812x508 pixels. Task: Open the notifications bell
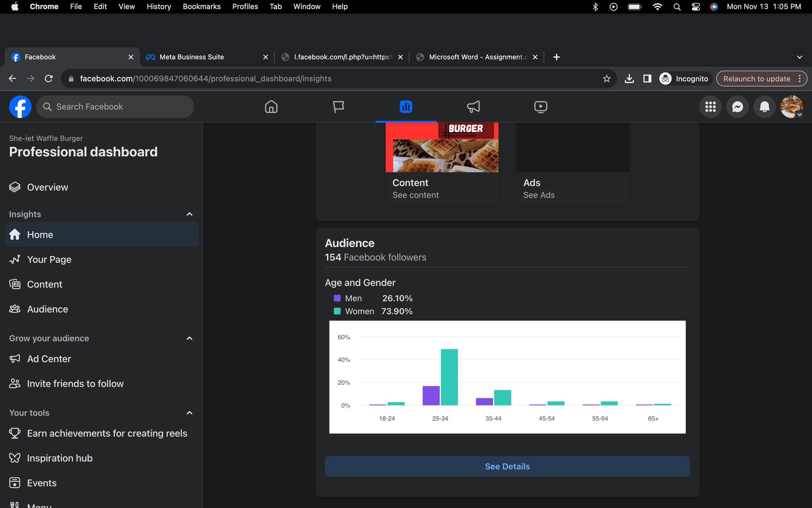click(764, 107)
